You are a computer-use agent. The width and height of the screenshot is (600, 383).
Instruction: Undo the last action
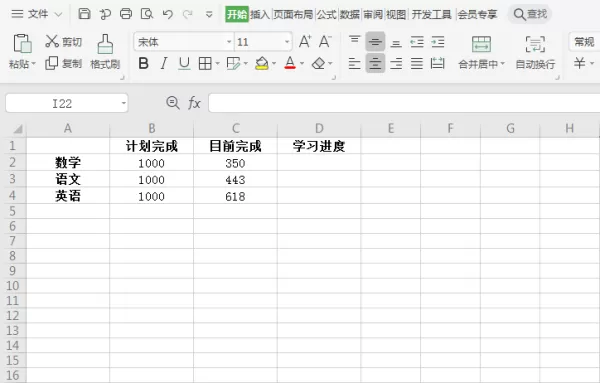pyautogui.click(x=168, y=15)
